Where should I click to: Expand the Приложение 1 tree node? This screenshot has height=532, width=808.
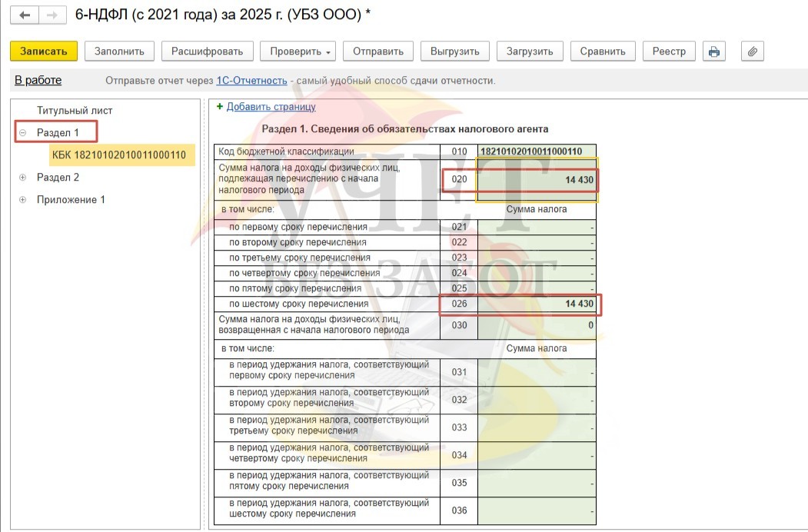tap(22, 200)
